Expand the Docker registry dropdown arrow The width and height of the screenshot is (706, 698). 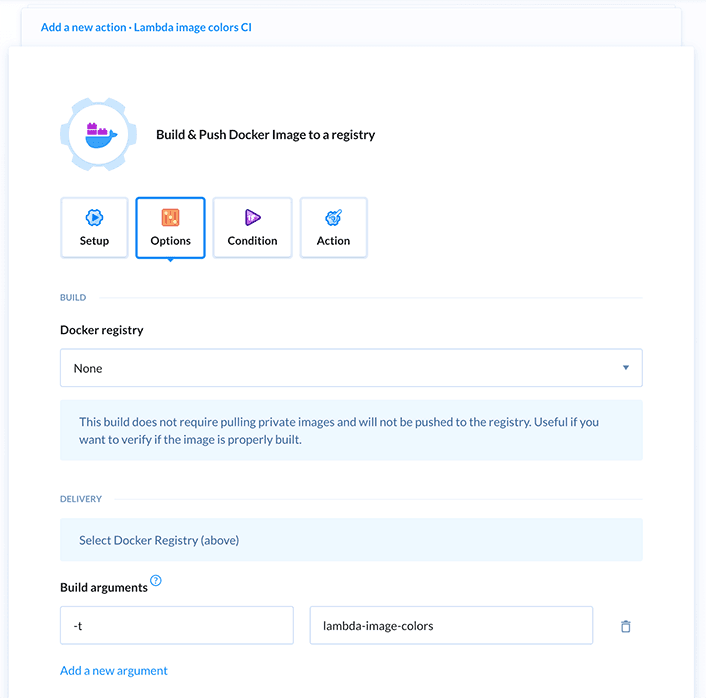[626, 368]
